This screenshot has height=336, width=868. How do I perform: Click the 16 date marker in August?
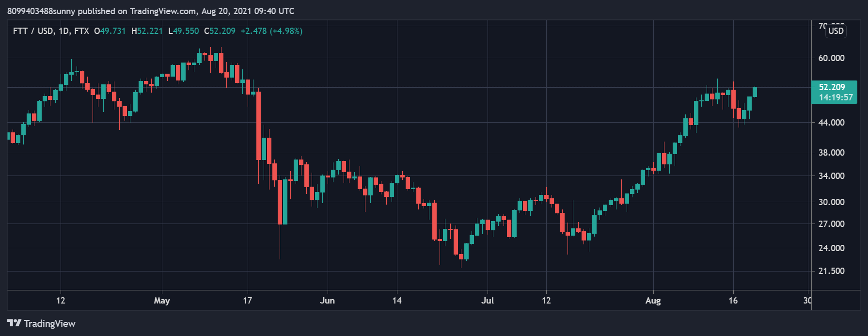point(733,301)
